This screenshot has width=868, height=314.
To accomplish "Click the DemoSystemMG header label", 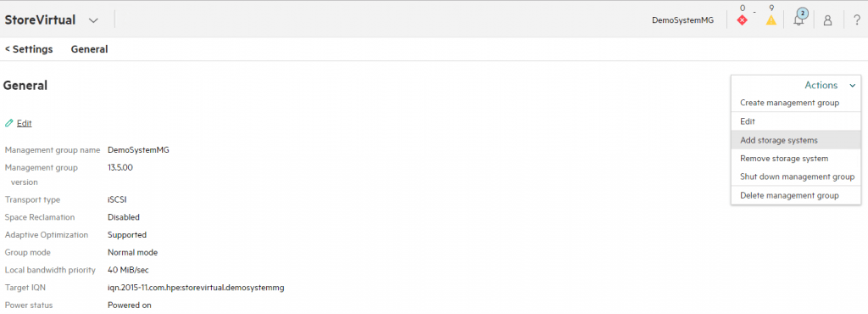I will (682, 20).
